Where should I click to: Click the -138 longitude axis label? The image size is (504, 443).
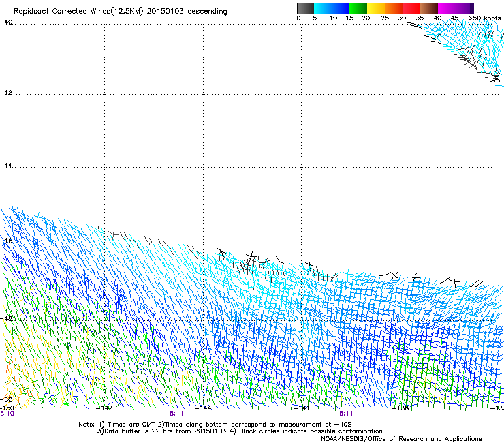point(400,408)
